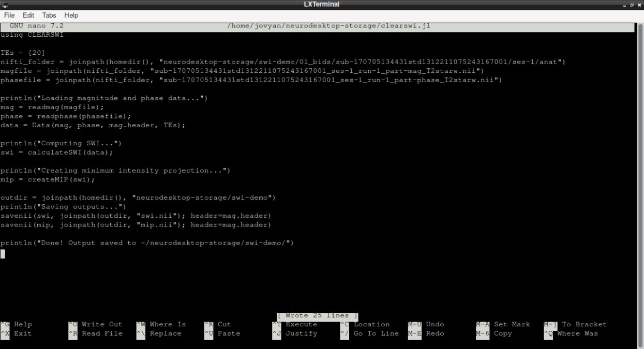
Task: Click the LXTerminal window menu icon
Action: click(5, 4)
